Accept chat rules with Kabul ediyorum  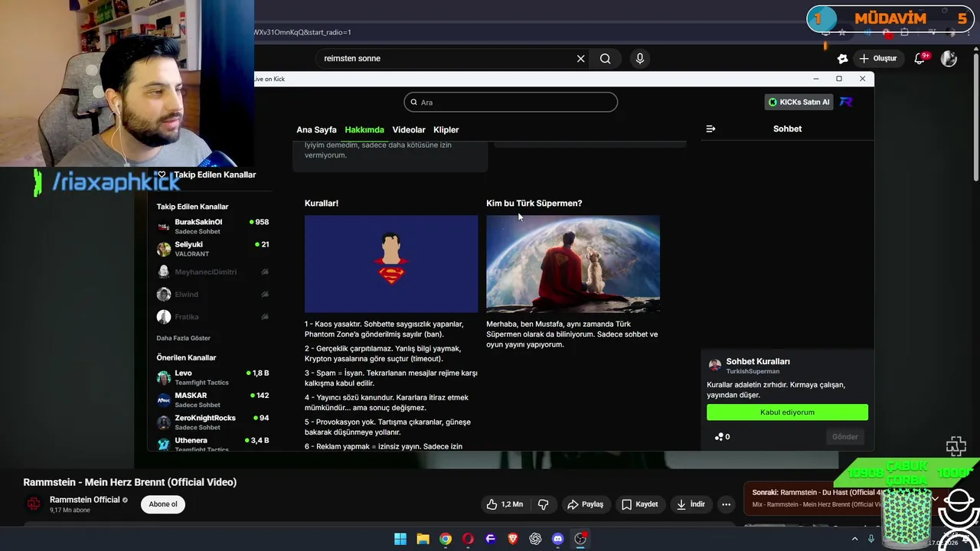click(787, 412)
